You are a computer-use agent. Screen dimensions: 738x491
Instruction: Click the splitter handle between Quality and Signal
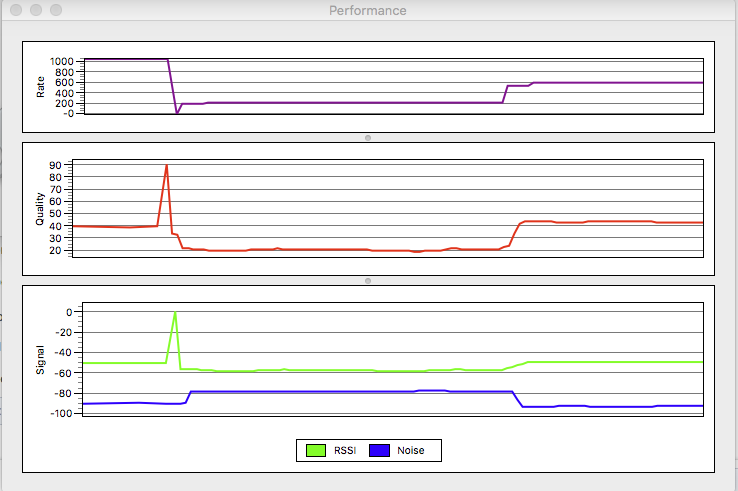368,281
